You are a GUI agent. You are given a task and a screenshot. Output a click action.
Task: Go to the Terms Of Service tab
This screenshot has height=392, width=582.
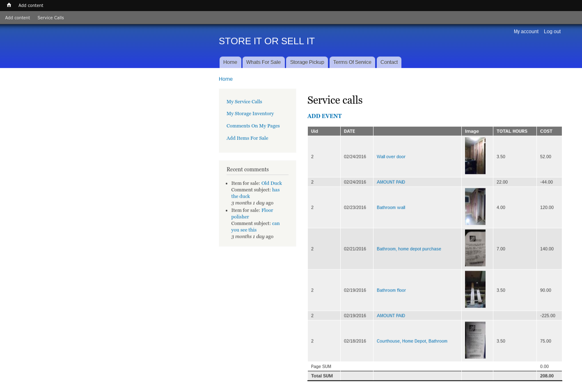click(352, 62)
